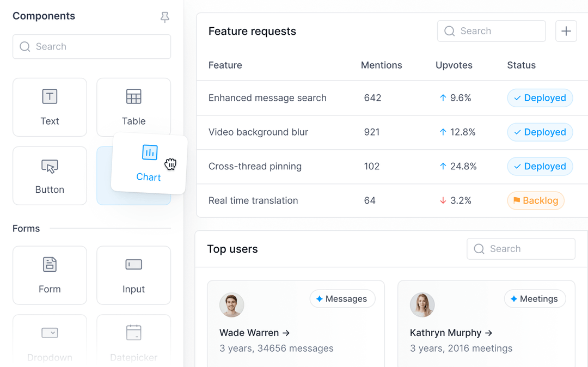Click Kathryn Murphy's avatar photo
Viewport: 588px width, 367px height.
(422, 305)
